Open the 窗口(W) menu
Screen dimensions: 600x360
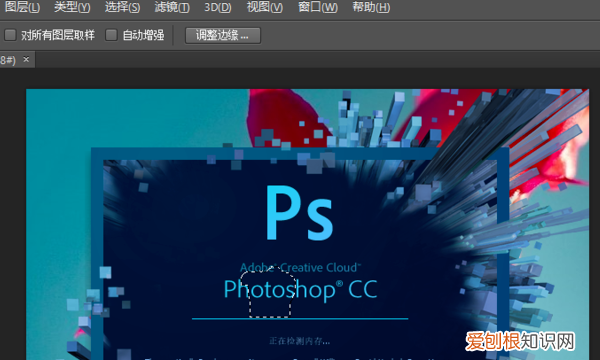[318, 7]
